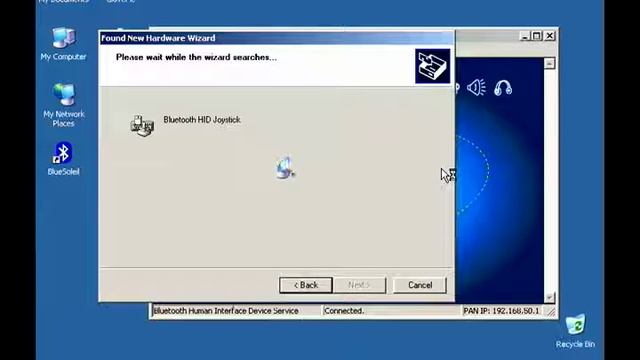Image resolution: width=640 pixels, height=360 pixels.
Task: Click BlueSoleil scrollbar up arrow
Action: 549,63
